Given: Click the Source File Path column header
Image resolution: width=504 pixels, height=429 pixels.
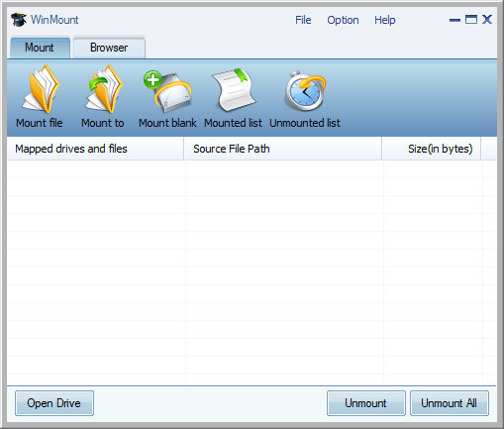Looking at the screenshot, I should click(283, 149).
